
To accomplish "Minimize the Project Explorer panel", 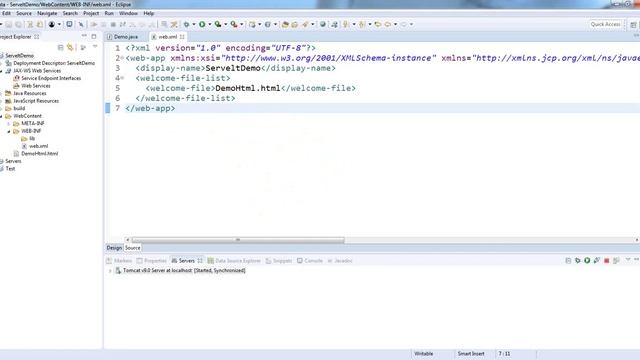I will pos(84,36).
